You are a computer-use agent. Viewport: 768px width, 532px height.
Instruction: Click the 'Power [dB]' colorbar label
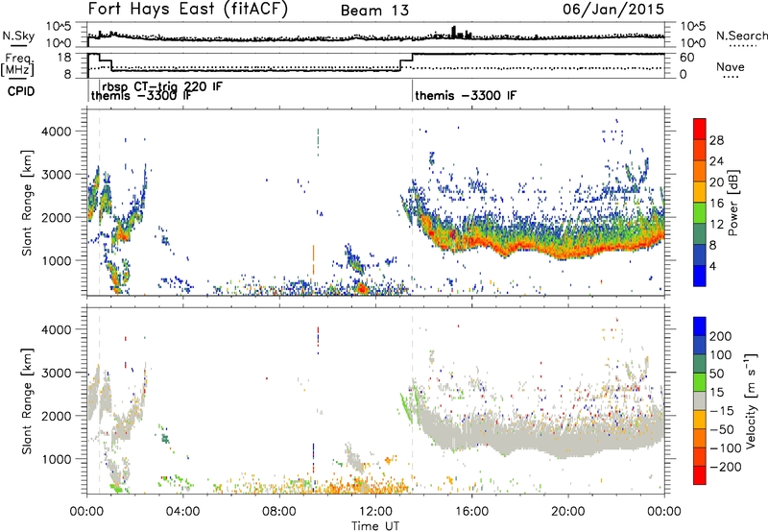pos(732,203)
